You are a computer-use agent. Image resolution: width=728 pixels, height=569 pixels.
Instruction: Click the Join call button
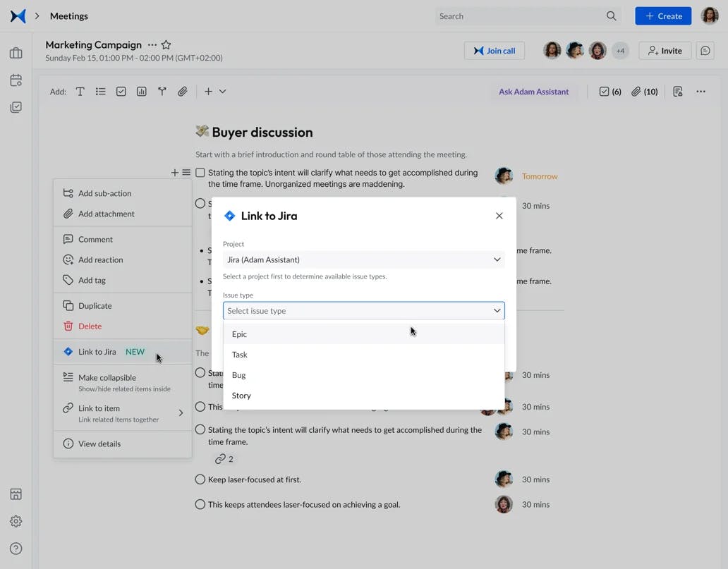pyautogui.click(x=494, y=51)
